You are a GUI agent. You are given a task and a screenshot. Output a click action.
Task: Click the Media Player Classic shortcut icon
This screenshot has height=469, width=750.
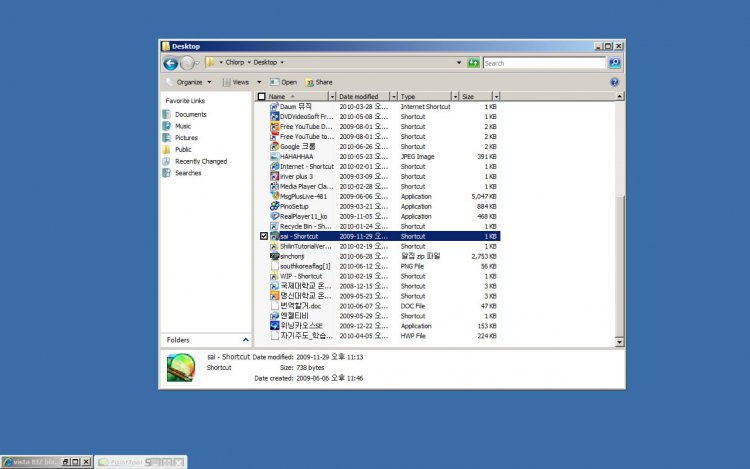[x=275, y=186]
